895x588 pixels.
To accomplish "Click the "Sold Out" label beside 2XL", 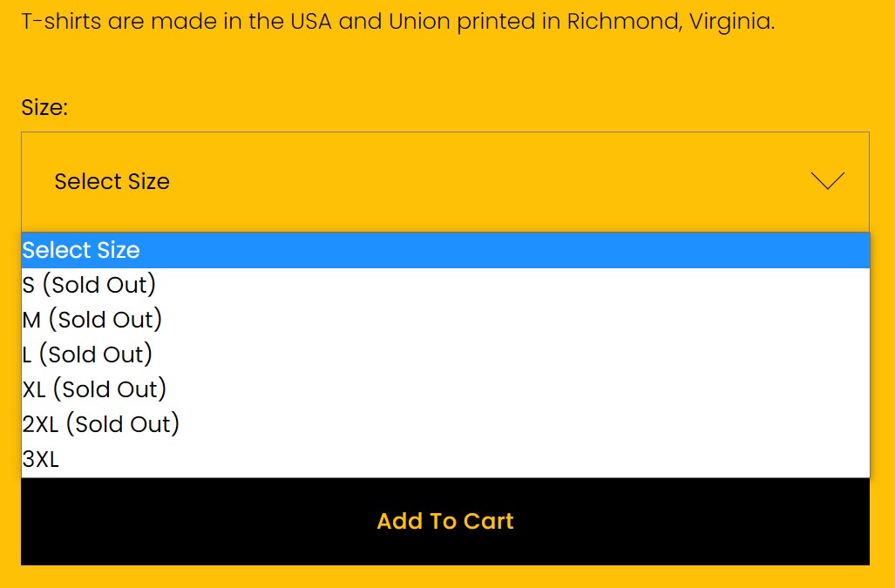I will 123,424.
